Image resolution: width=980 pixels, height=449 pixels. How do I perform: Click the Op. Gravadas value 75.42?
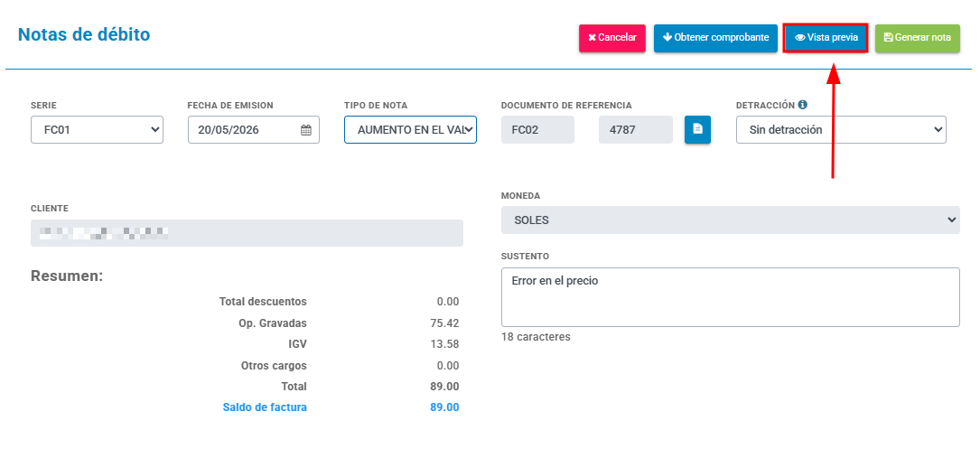coord(445,323)
